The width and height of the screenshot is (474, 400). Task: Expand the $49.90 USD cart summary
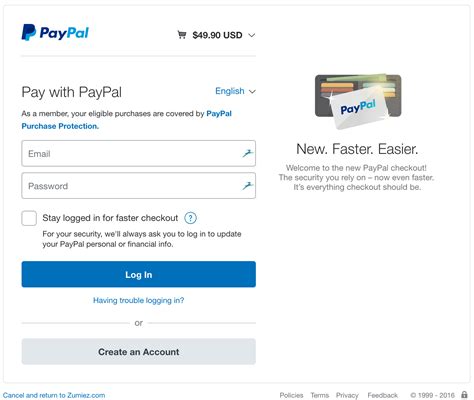point(217,35)
